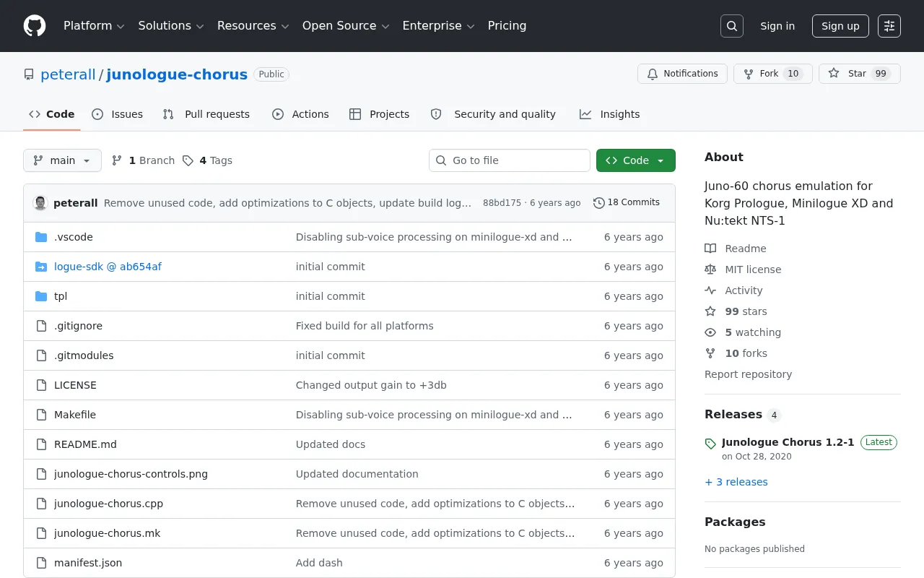Click the Sign in link
Screen dimensions: 924x578
777,26
